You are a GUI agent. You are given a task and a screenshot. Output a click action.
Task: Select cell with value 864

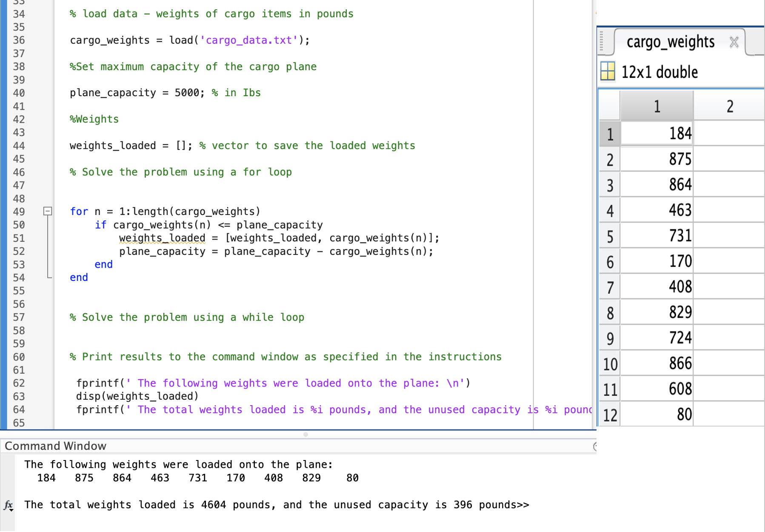click(x=657, y=185)
